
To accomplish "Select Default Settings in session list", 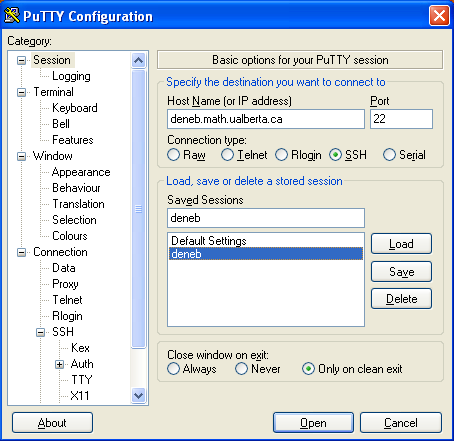I will coord(266,241).
